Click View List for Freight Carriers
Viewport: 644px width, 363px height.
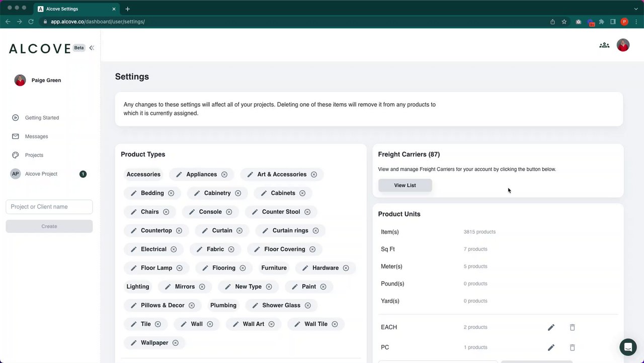[x=405, y=185]
